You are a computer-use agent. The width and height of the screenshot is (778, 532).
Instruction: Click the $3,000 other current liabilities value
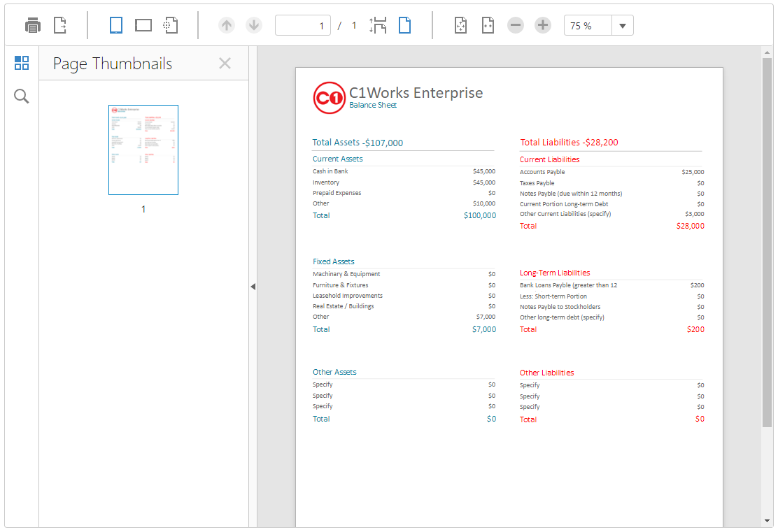694,214
